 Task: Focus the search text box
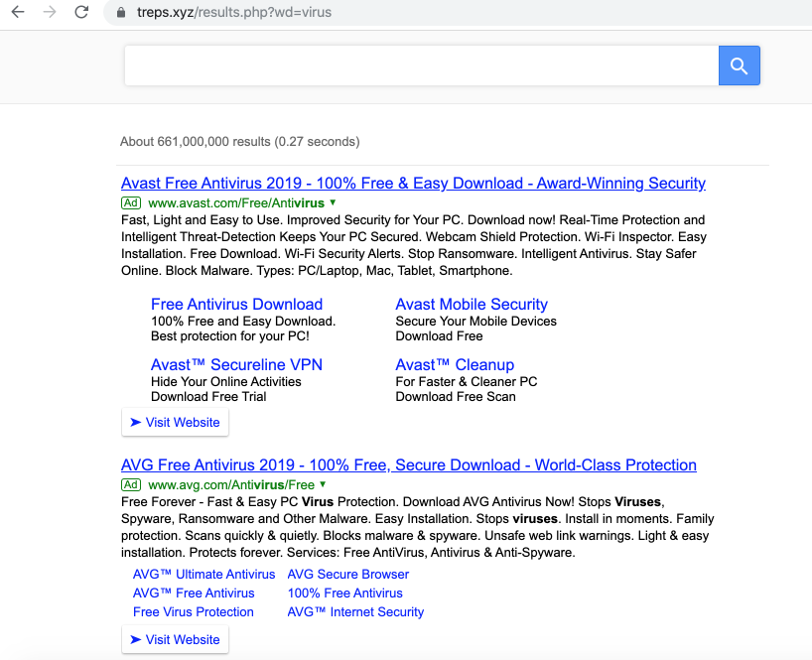[x=421, y=66]
